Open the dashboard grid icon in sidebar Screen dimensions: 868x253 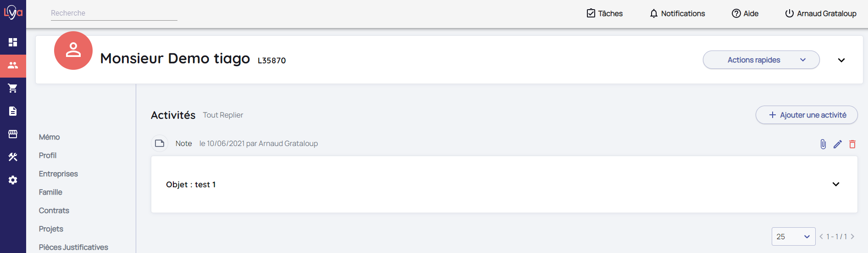click(13, 42)
